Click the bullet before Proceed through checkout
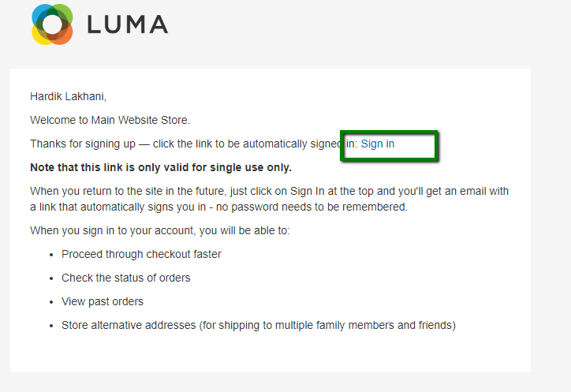Viewport: 571px width, 392px height. 51,255
